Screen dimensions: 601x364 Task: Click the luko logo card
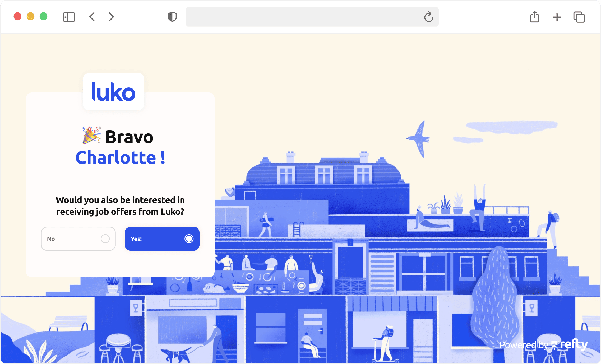click(114, 92)
